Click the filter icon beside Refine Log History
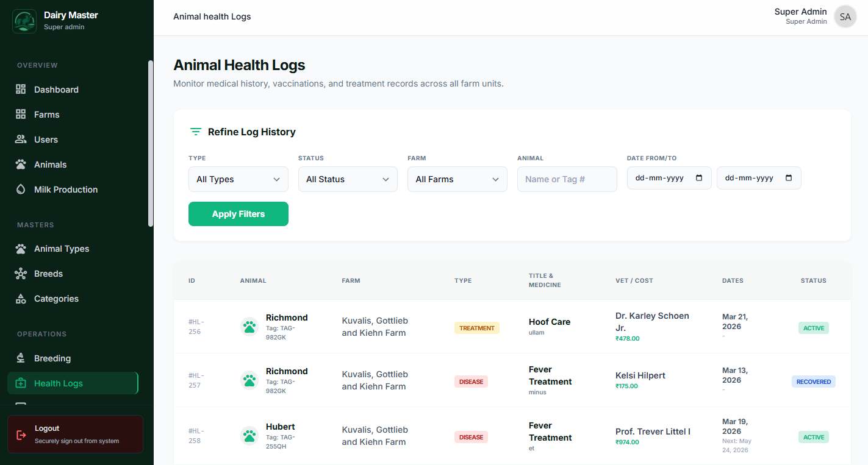This screenshot has width=868, height=465. (195, 132)
